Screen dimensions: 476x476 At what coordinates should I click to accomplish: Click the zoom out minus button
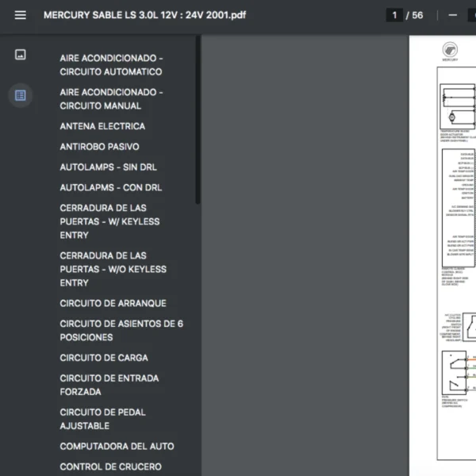[452, 15]
